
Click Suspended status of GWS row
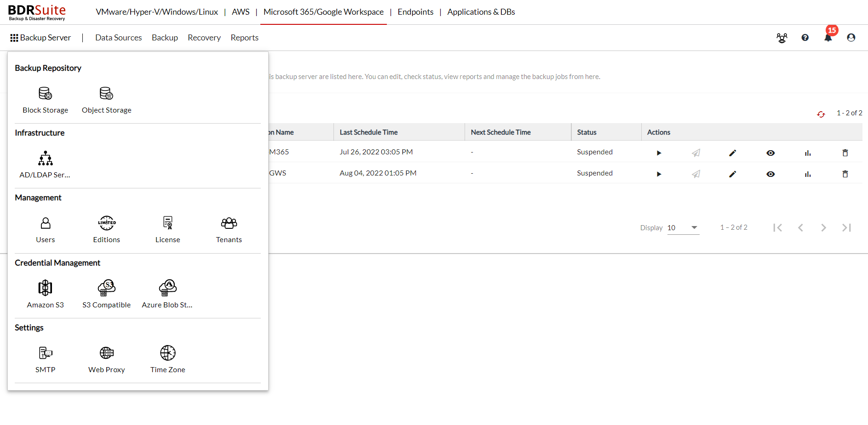coord(594,173)
